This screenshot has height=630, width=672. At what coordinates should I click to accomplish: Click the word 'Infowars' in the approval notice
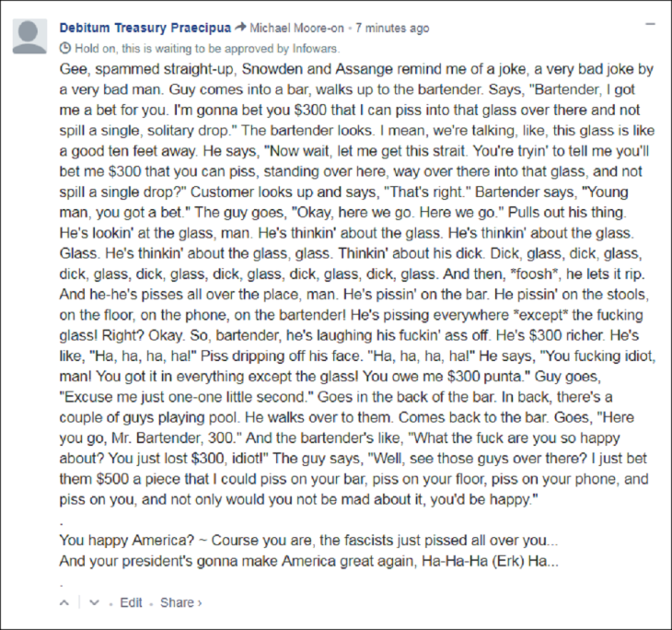click(317, 47)
